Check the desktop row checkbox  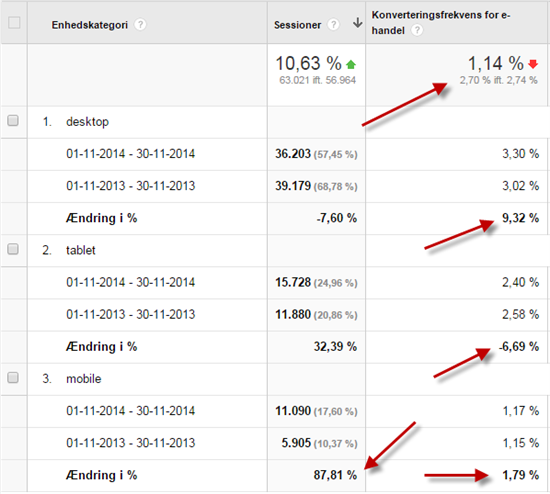tap(13, 120)
